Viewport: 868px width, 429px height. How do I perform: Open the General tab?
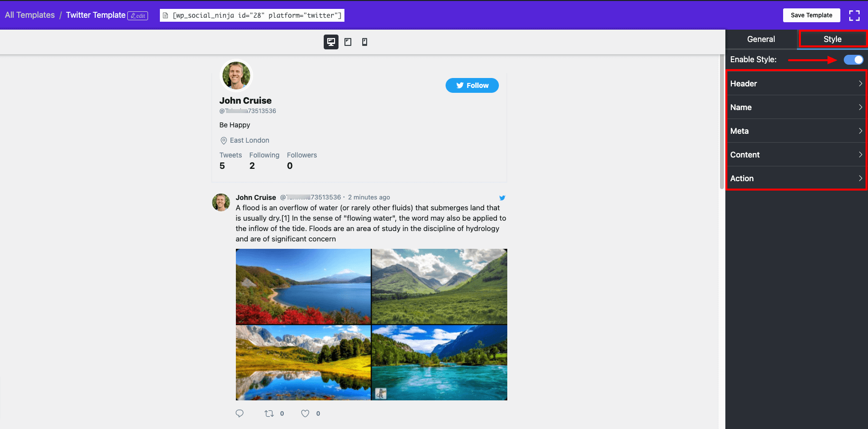pyautogui.click(x=761, y=39)
